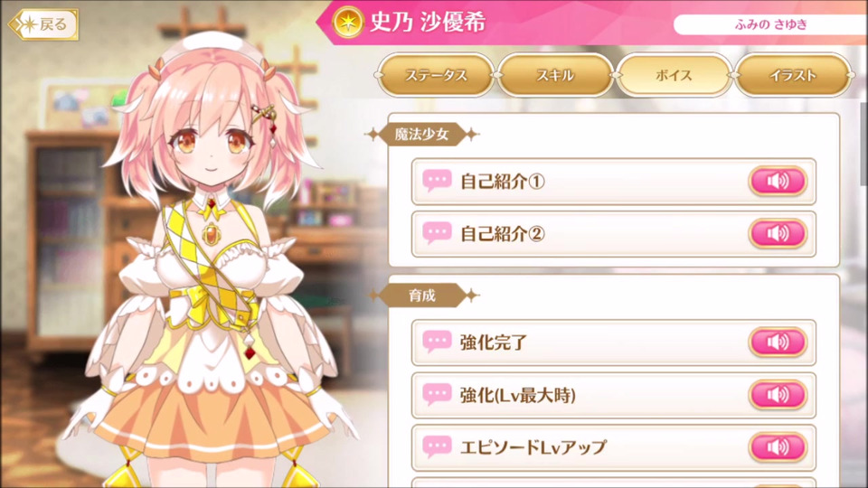Play the 強化(Lv最大時) voice clip
The width and height of the screenshot is (868, 488).
point(778,395)
